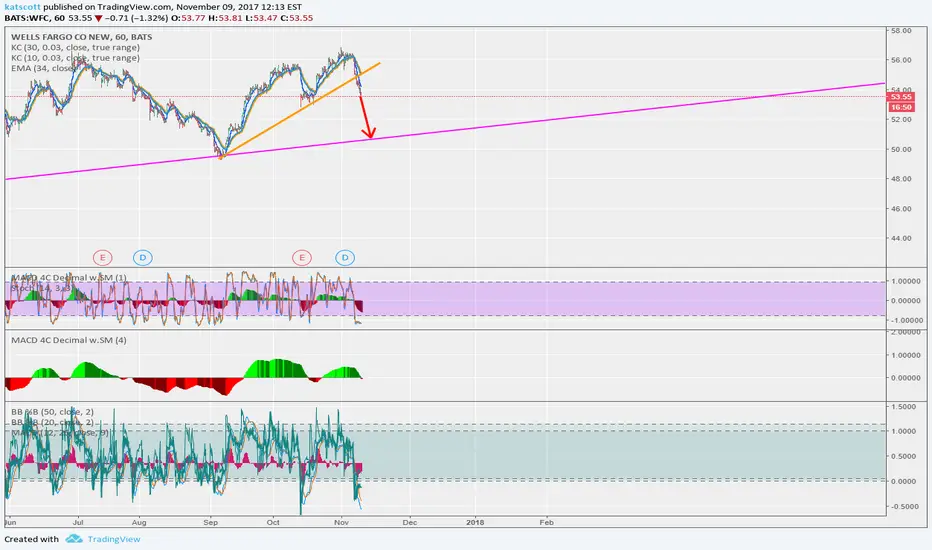Click the Nov label on the time axis

coord(341,523)
